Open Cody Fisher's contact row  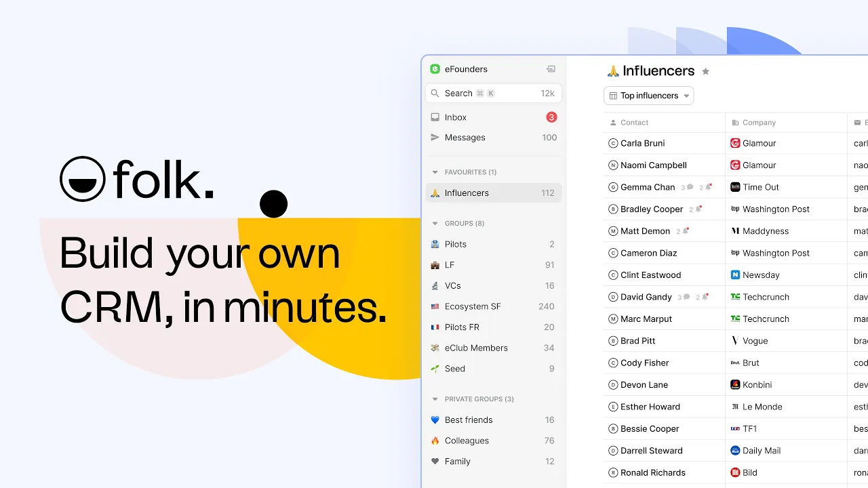click(x=664, y=363)
